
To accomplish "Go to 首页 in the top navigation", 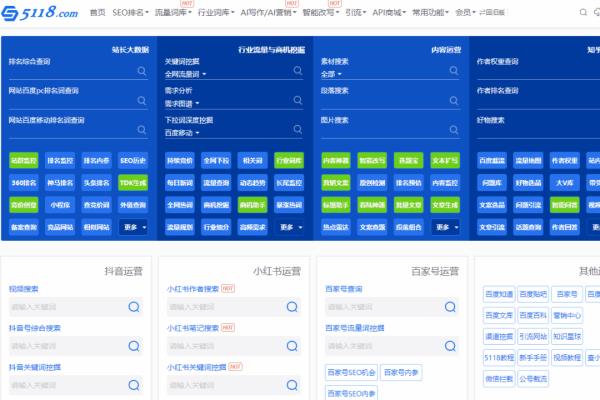I will point(98,13).
